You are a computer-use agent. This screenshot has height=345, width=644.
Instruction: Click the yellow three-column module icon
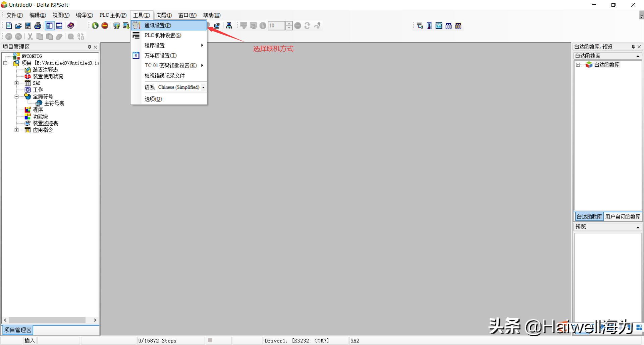tap(458, 26)
